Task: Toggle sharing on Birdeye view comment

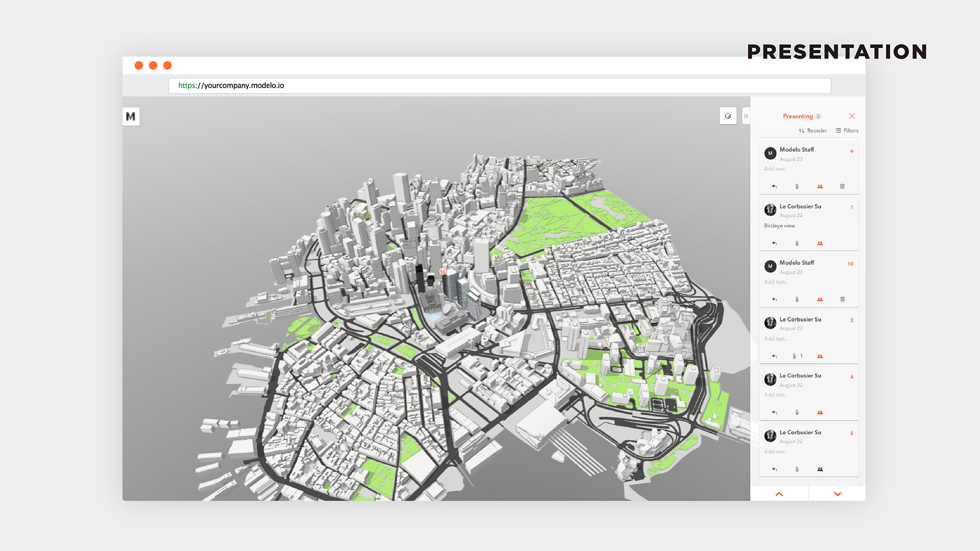Action: click(820, 243)
